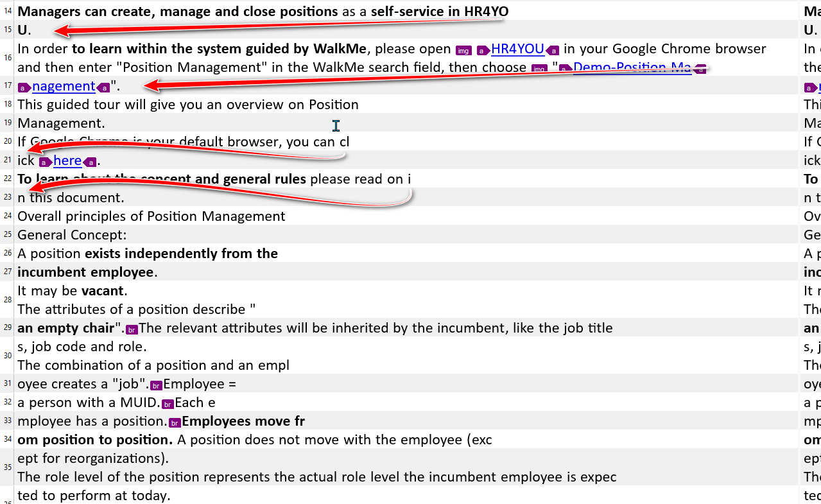Viewport: 821px width, 504px height.
Task: Click "Overall principles of Position Management" segment
Action: (151, 216)
